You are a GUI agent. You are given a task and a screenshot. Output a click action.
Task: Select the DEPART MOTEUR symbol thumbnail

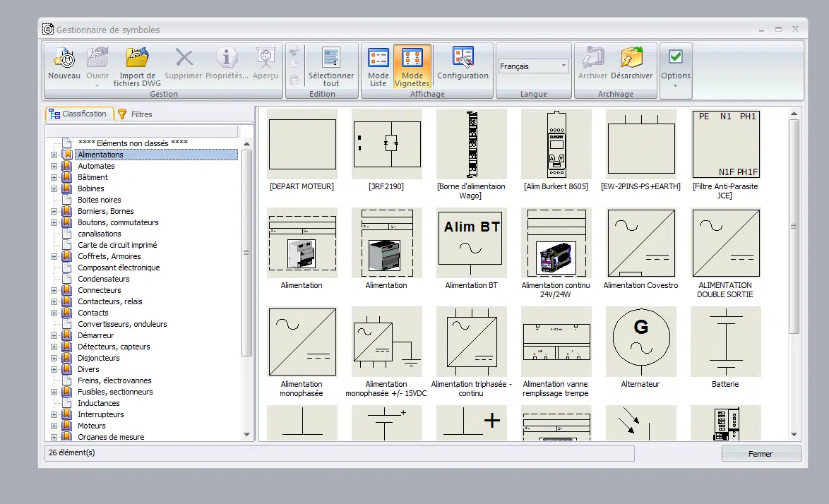[302, 144]
